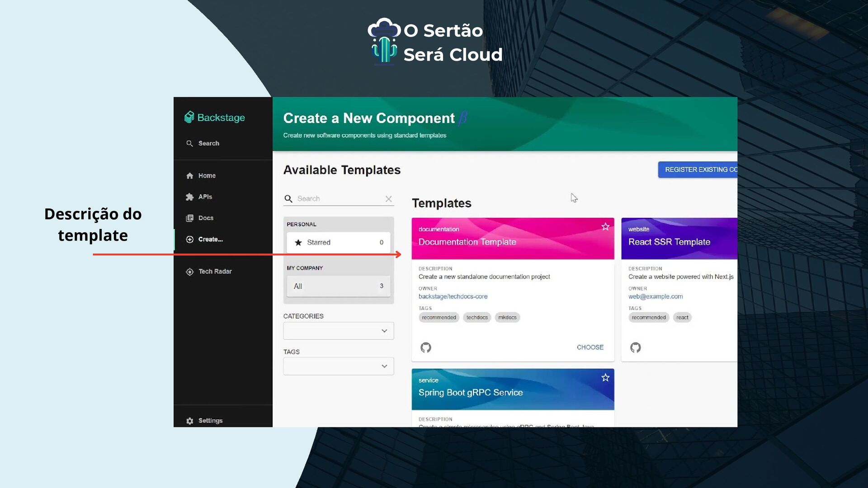The image size is (868, 488).
Task: Click the Create plus-circle icon
Action: coord(189,239)
